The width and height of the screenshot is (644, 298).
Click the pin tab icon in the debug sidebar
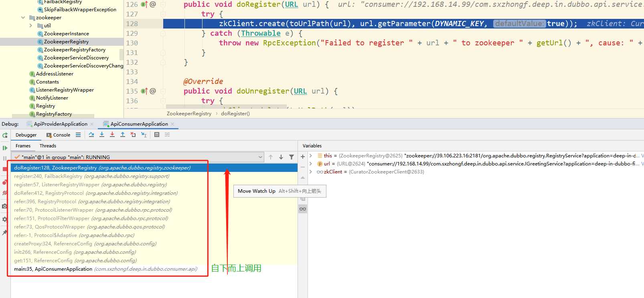pyautogui.click(x=5, y=232)
